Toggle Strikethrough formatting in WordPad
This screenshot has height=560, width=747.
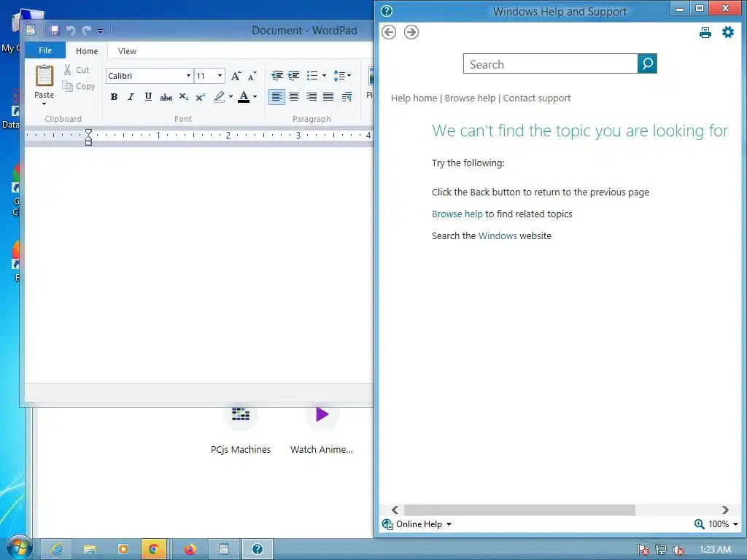click(x=166, y=97)
